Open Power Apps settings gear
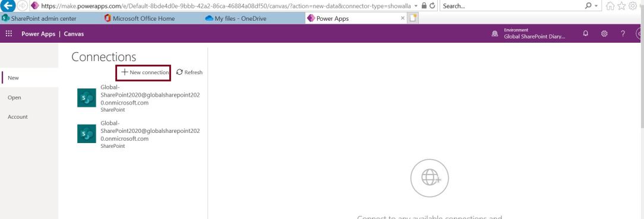The image size is (644, 219). (604, 34)
